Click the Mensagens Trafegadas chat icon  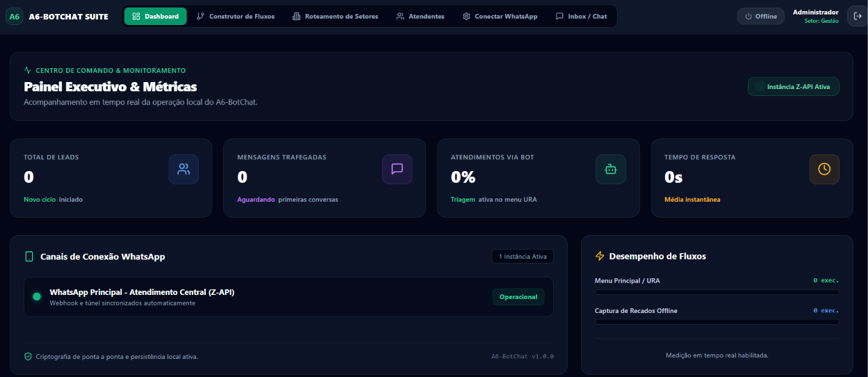tap(398, 169)
